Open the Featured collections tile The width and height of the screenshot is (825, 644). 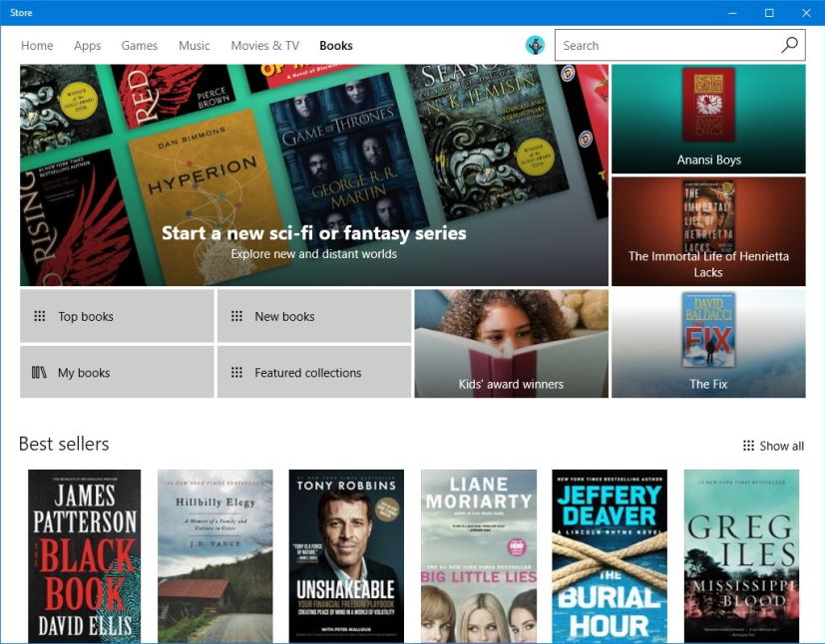(314, 372)
